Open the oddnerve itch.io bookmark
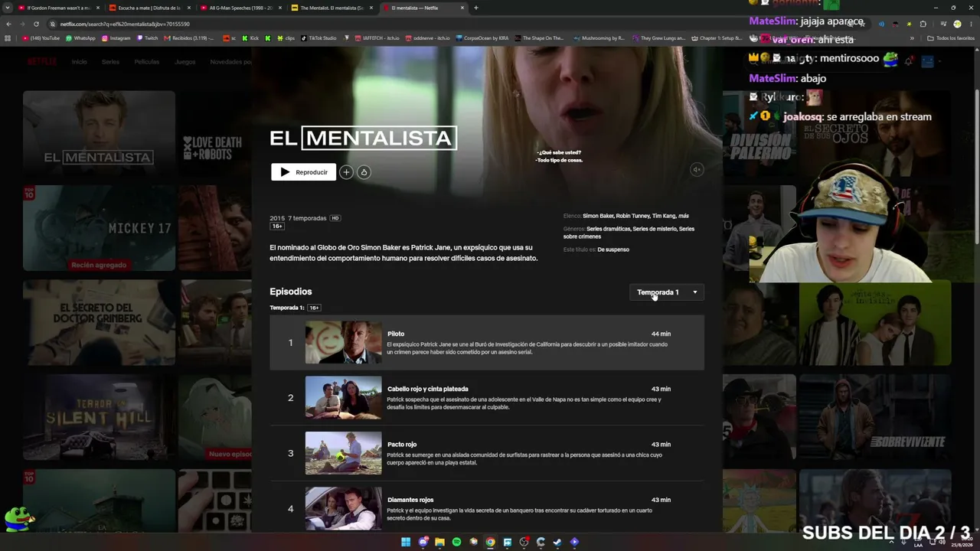Image resolution: width=980 pixels, height=551 pixels. pos(428,38)
